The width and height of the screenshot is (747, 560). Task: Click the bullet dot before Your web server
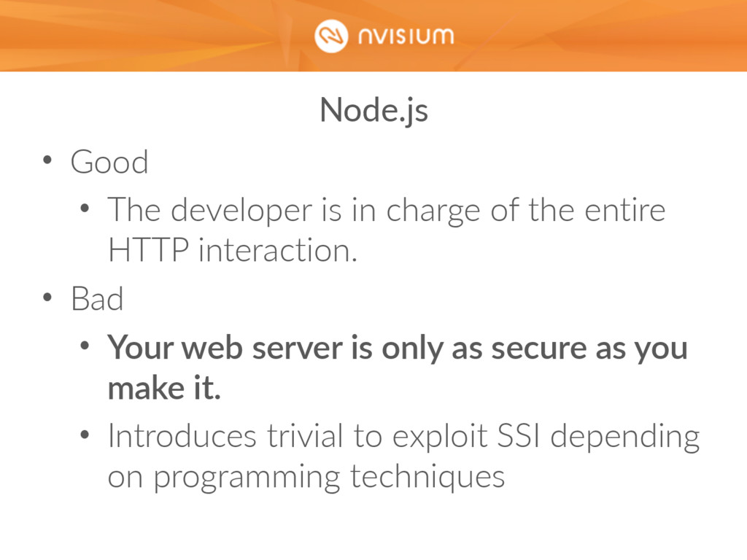coord(85,346)
